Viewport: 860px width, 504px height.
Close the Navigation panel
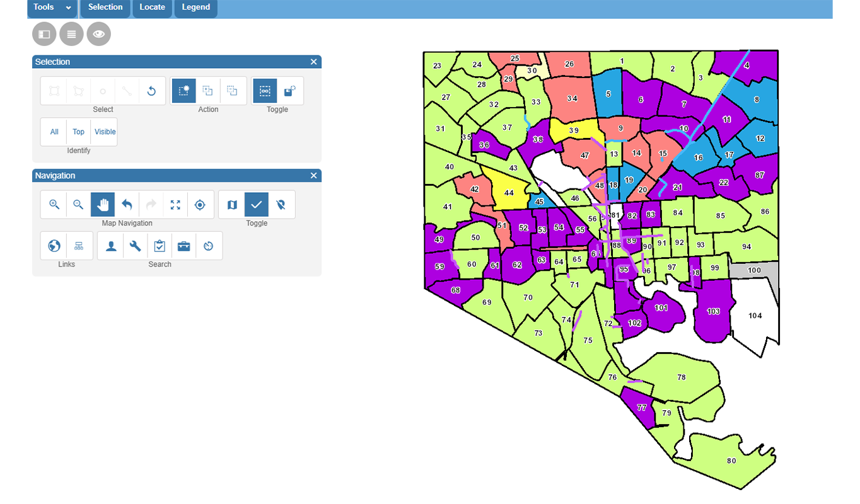[x=313, y=176]
